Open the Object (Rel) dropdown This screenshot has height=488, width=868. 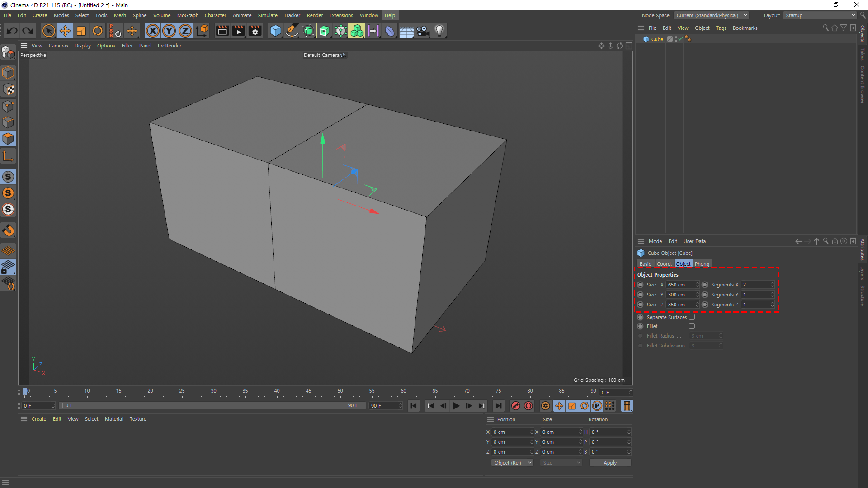(512, 463)
